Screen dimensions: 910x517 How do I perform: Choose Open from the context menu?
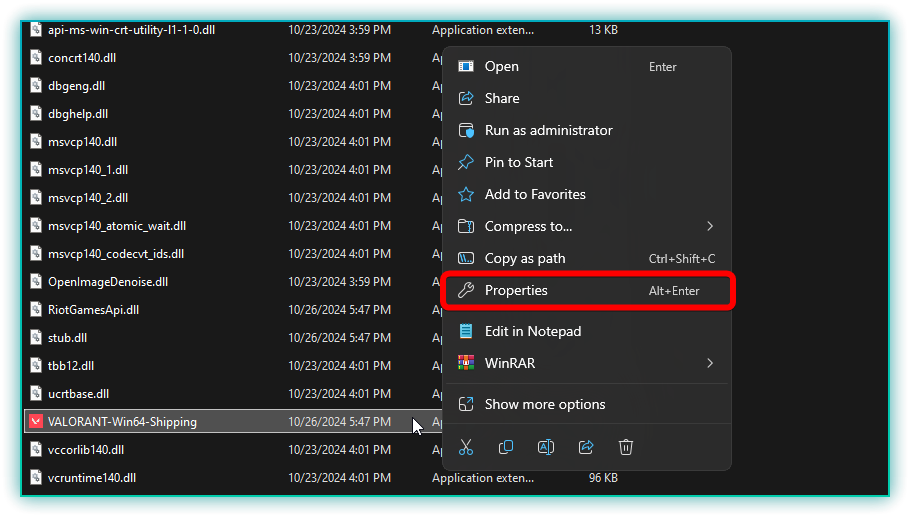click(x=586, y=67)
